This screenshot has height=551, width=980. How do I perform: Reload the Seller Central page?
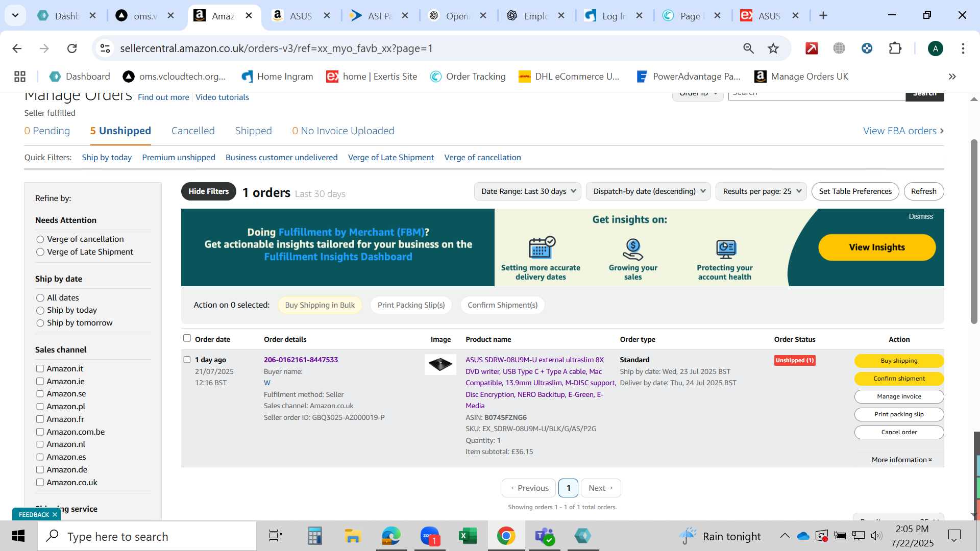tap(72, 48)
